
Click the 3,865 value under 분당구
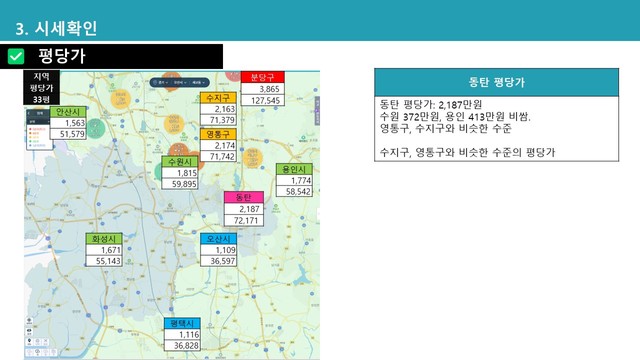(x=262, y=89)
